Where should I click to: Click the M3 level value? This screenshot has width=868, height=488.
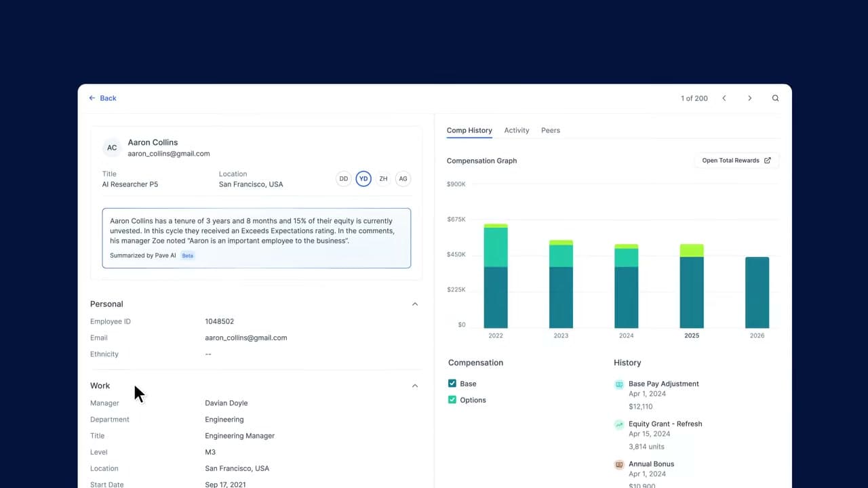click(x=210, y=452)
